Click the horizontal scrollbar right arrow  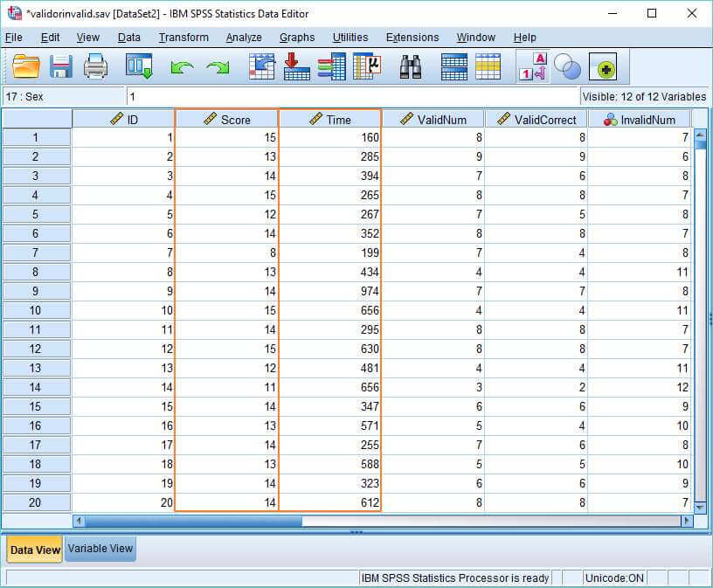pyautogui.click(x=687, y=521)
